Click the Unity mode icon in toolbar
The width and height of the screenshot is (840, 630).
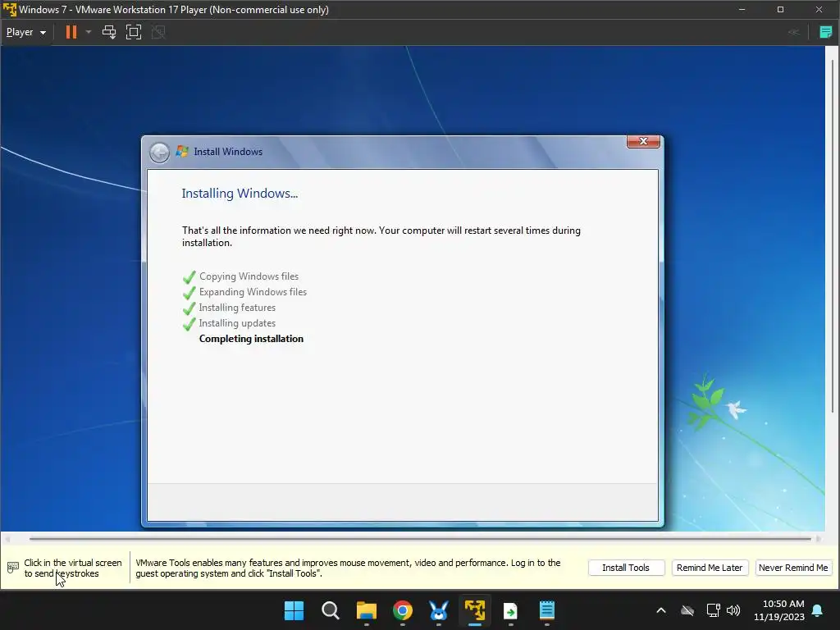158,32
